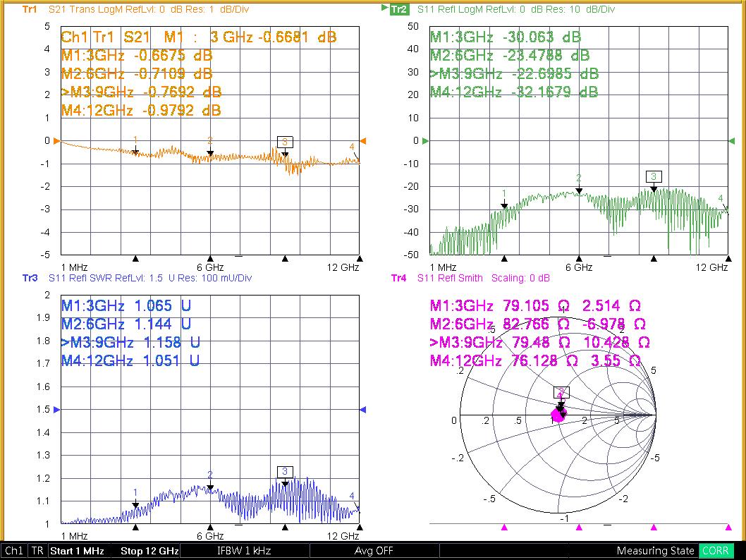The image size is (746, 560).
Task: Select the active Tr2 trace label
Action: 399,9
